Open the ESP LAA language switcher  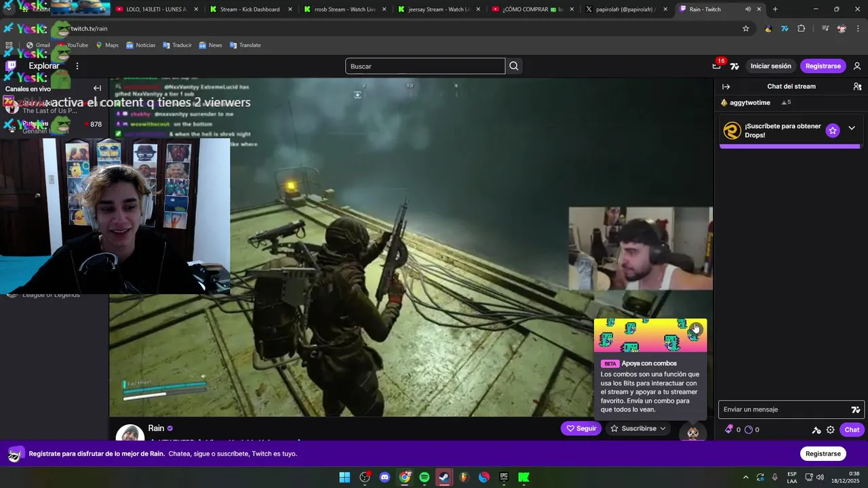792,477
